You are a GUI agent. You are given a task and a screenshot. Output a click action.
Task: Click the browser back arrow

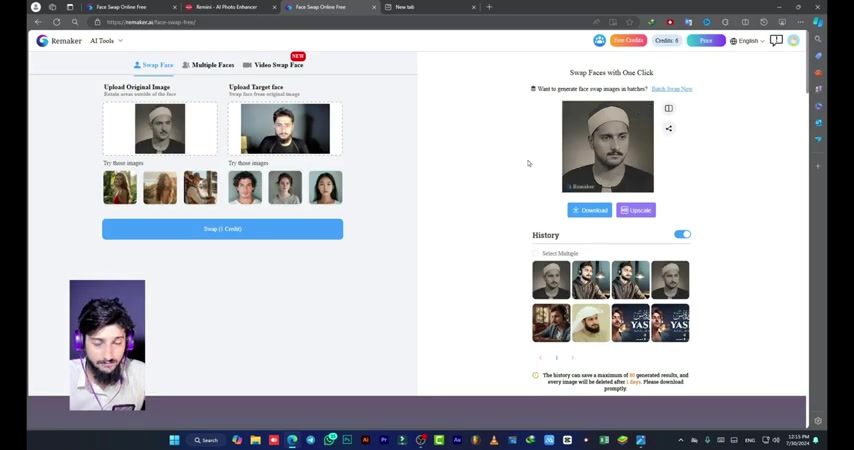click(38, 22)
